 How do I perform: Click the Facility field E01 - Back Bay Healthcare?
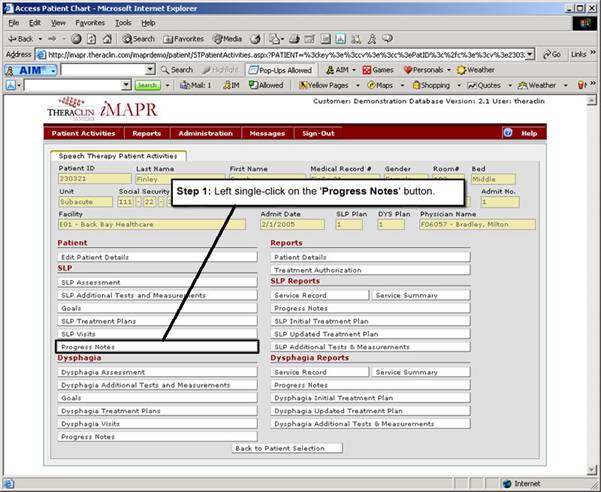152,225
